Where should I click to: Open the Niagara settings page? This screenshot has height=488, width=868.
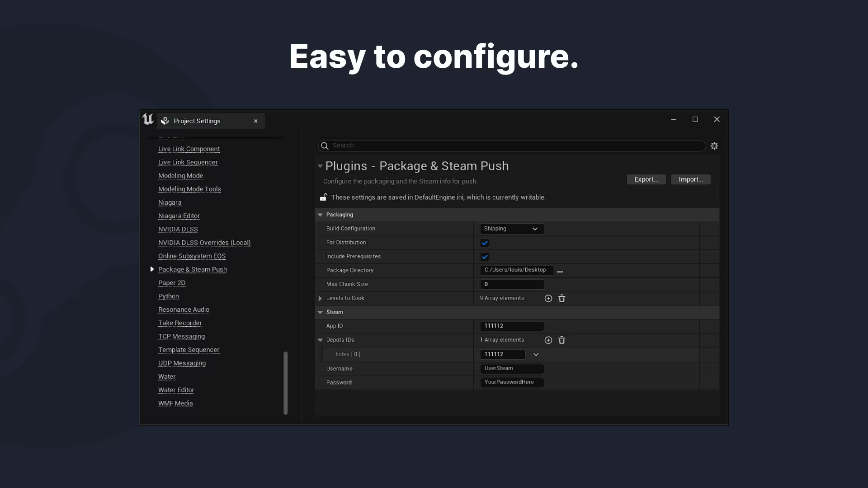click(170, 202)
